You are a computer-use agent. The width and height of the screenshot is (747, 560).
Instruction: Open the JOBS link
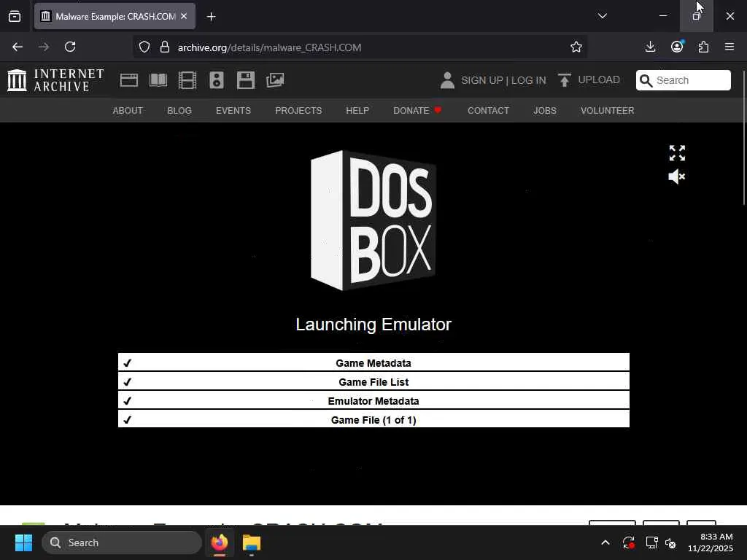click(544, 111)
